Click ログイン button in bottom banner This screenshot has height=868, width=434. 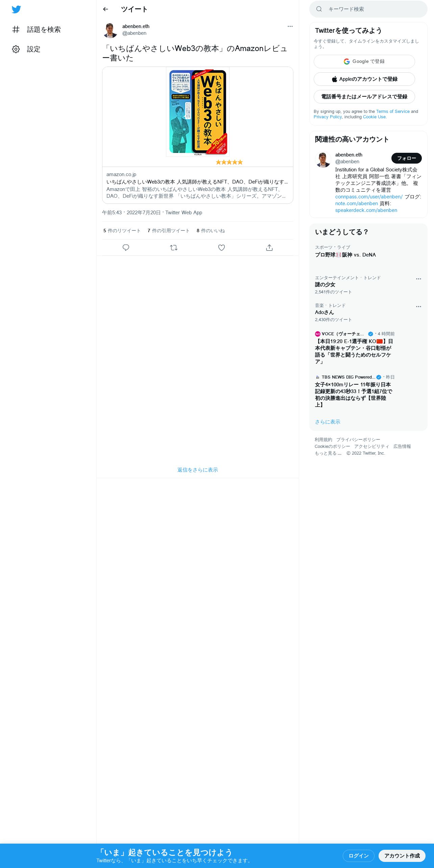pyautogui.click(x=359, y=856)
